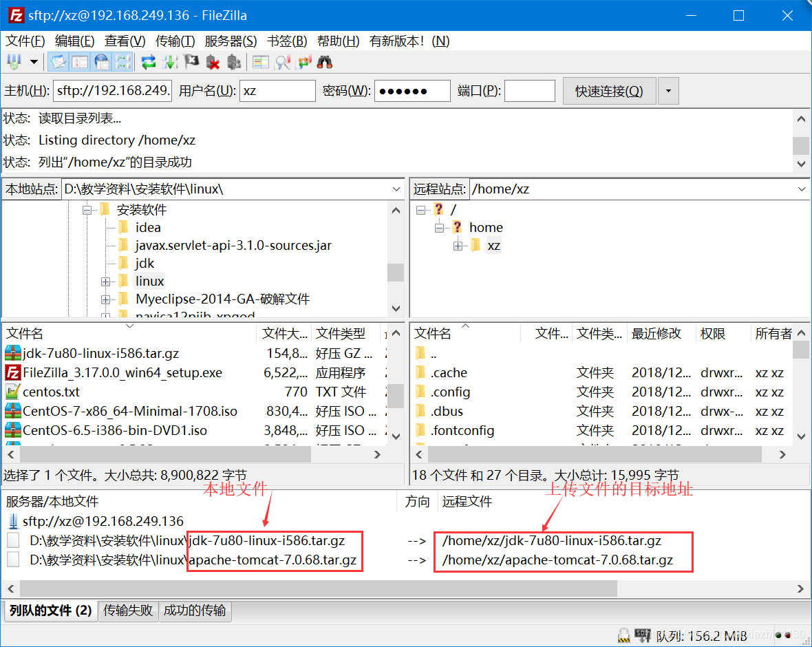Select javax.servlet-api-3.1.0-sources.jar in local tree

pyautogui.click(x=233, y=246)
